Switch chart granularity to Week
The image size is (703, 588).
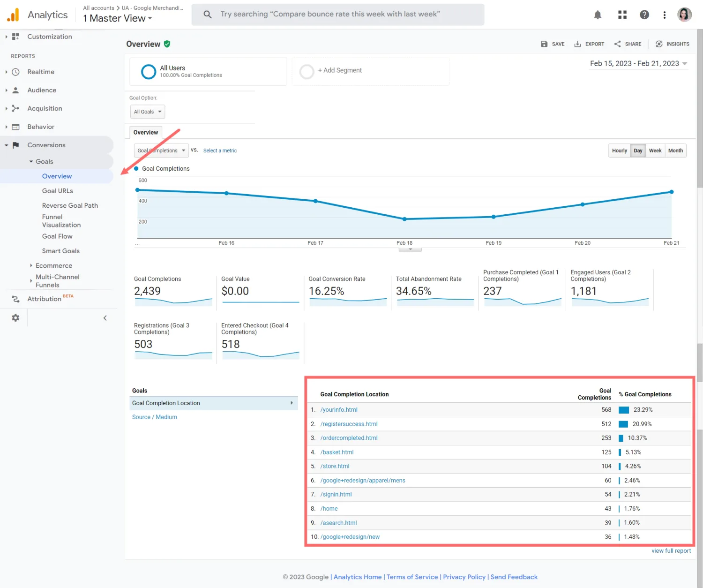tap(655, 151)
